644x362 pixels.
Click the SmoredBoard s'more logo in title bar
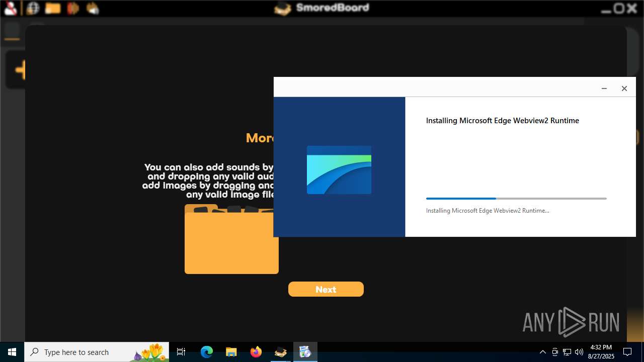pyautogui.click(x=283, y=9)
